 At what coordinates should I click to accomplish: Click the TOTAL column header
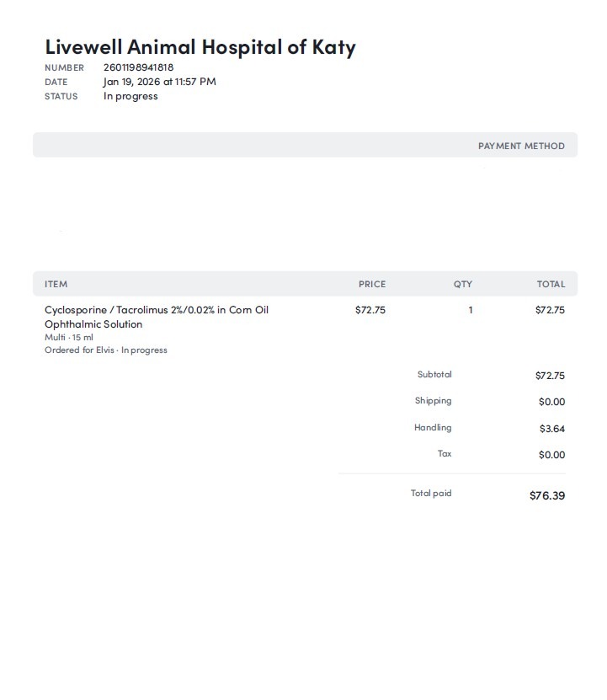coord(551,284)
